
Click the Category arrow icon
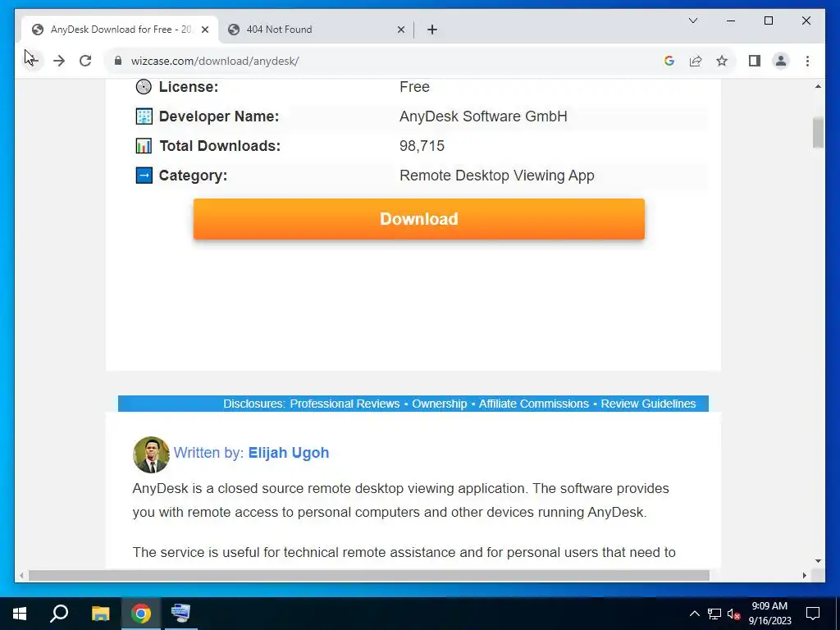click(144, 176)
